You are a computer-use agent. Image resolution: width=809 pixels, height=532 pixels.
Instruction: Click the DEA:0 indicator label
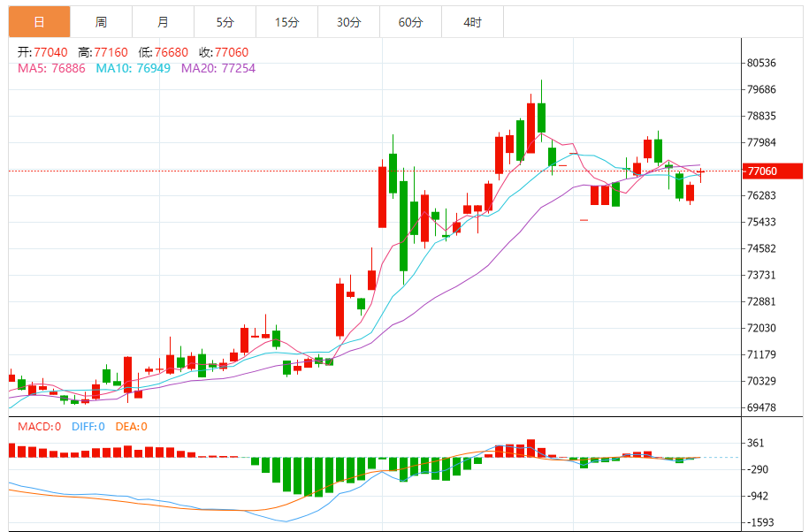(x=131, y=427)
